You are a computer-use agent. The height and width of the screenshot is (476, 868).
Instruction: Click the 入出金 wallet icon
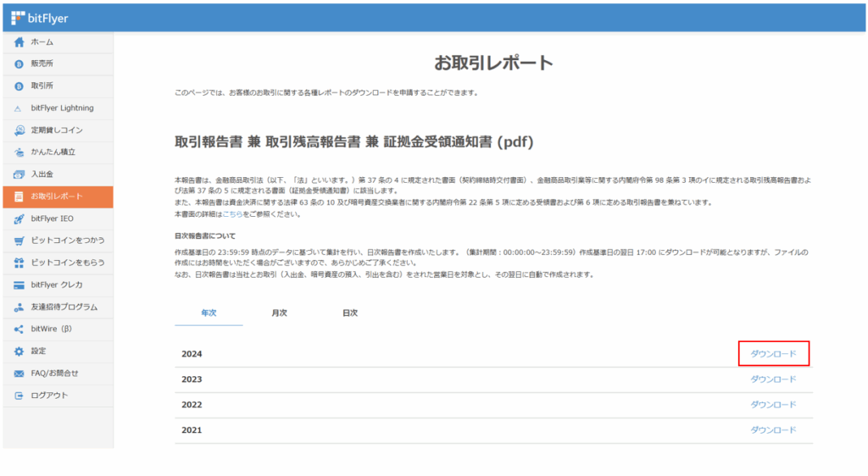tap(19, 174)
